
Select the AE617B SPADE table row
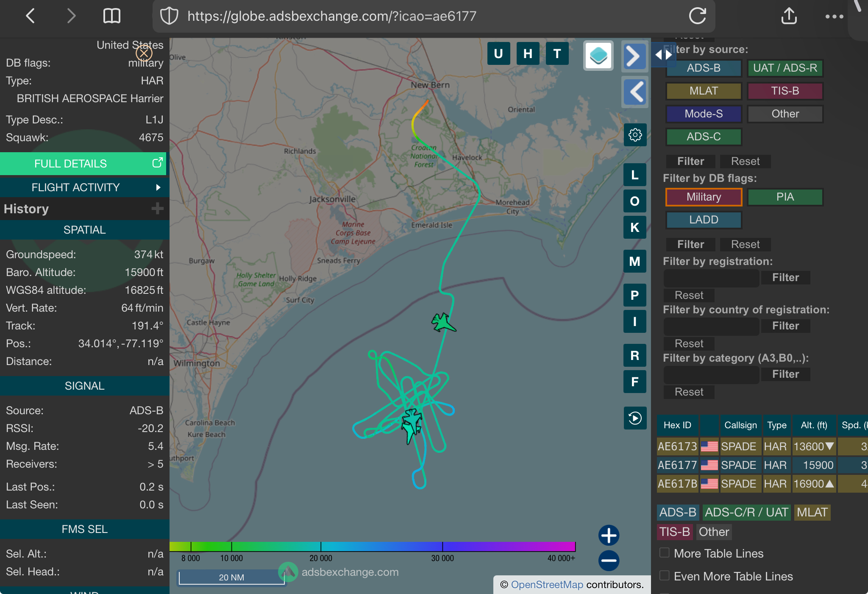(x=762, y=484)
